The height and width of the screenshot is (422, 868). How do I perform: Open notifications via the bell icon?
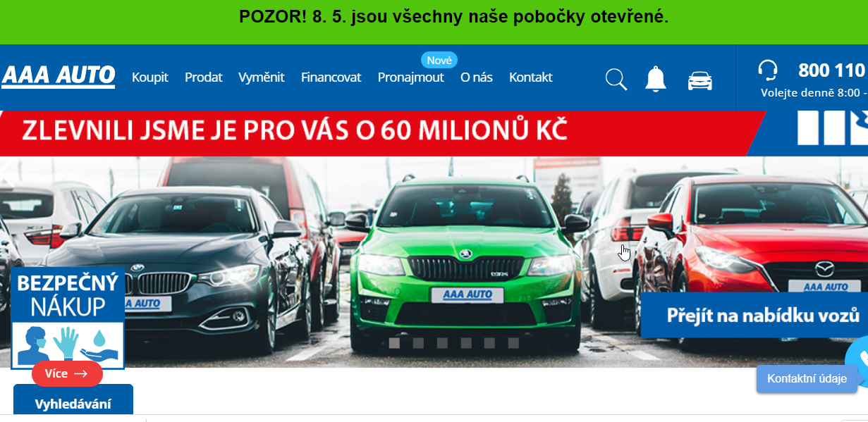[656, 80]
